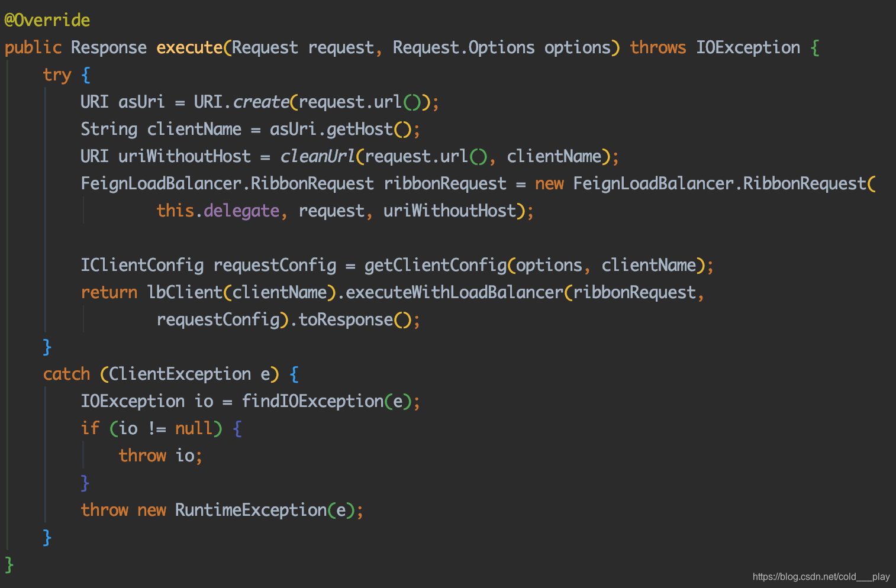Click the 'throws' keyword
This screenshot has width=896, height=588.
658,48
